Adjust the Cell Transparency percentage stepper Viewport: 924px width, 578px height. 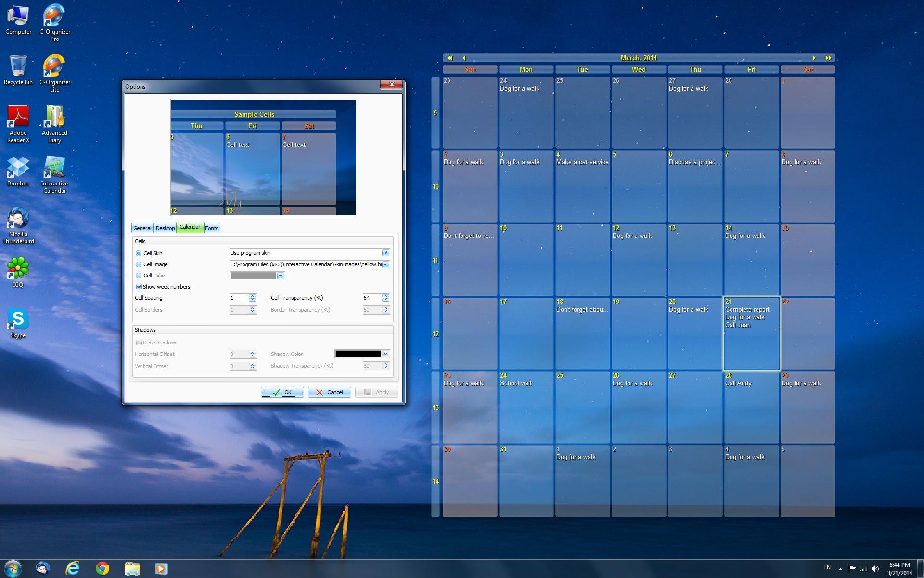(385, 298)
